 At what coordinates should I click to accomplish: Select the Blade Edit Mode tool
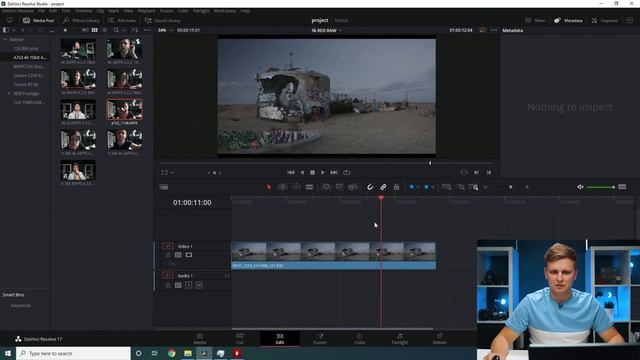pos(309,187)
